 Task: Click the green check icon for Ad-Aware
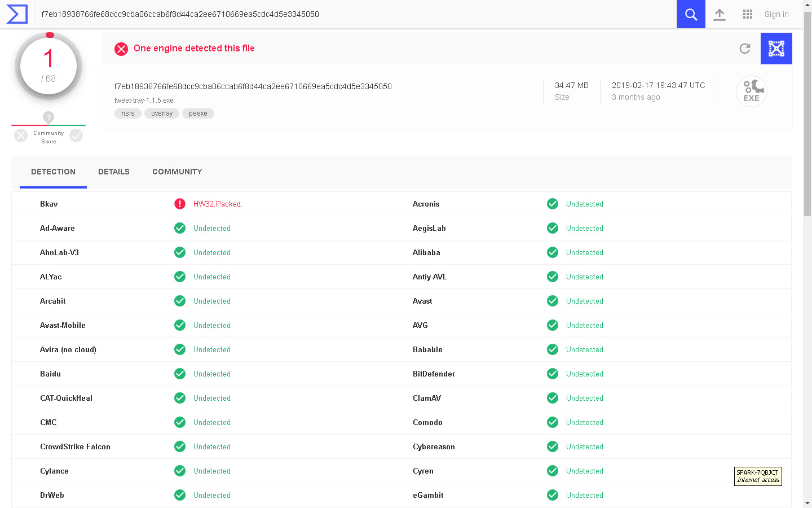[180, 228]
